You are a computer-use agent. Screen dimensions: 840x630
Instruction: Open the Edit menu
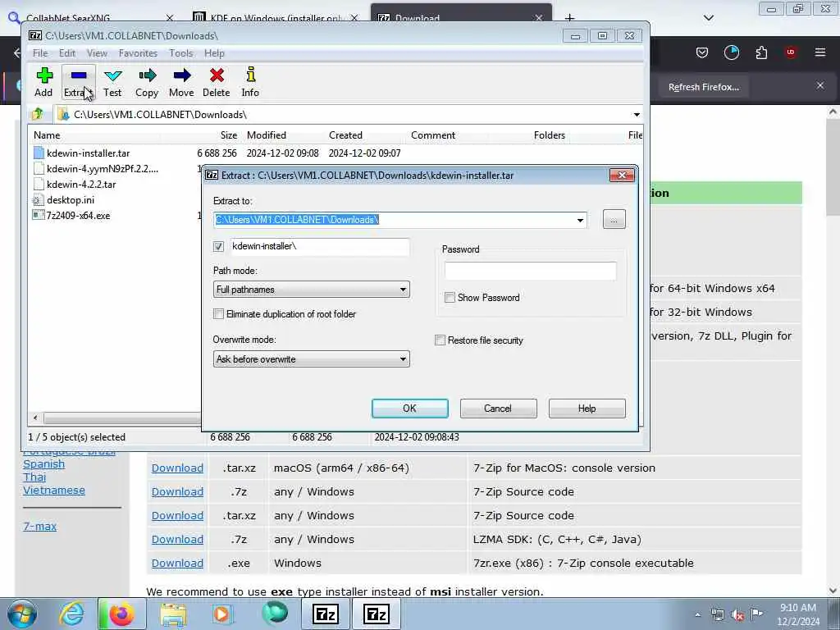click(x=67, y=53)
